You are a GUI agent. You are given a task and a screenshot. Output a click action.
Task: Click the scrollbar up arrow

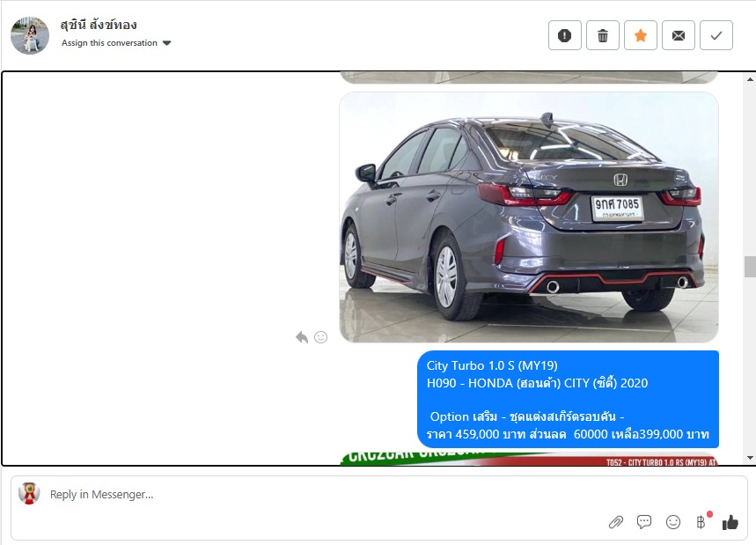pyautogui.click(x=750, y=78)
